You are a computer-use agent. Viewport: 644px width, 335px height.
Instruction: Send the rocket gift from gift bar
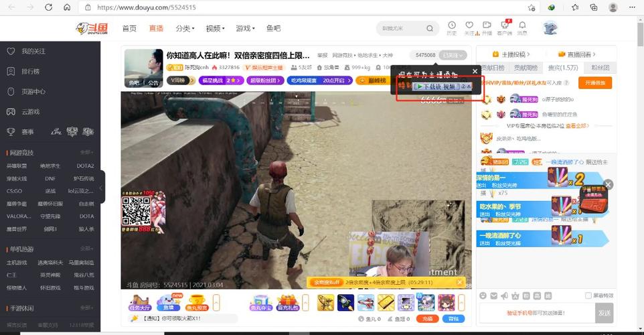tap(345, 303)
